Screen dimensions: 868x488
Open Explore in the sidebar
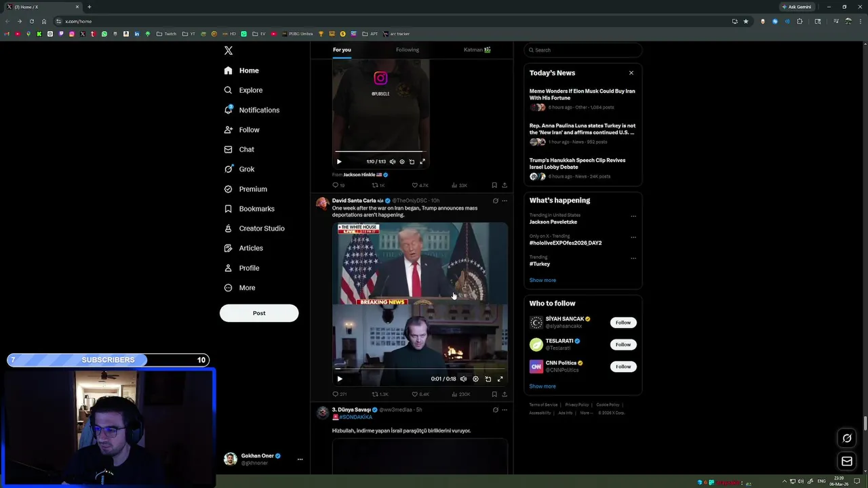243,90
